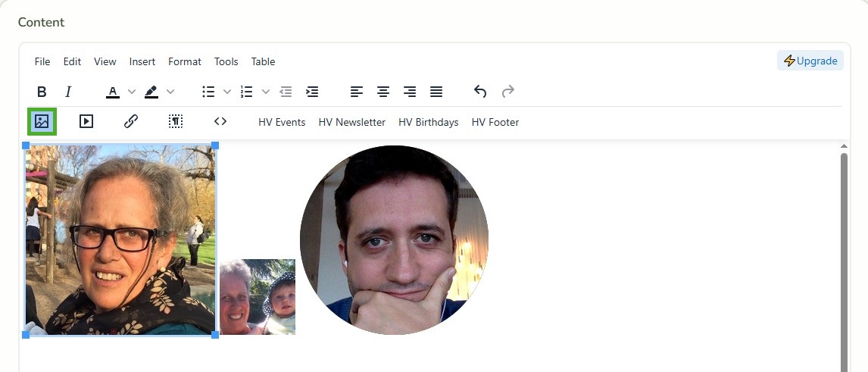Center align the text
Viewport: 868px width, 372px height.
[383, 92]
